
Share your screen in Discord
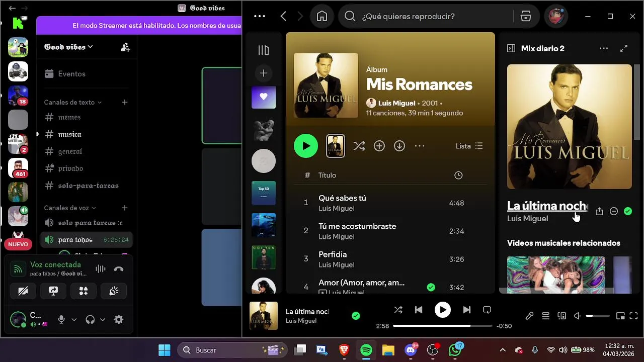pos(53,291)
